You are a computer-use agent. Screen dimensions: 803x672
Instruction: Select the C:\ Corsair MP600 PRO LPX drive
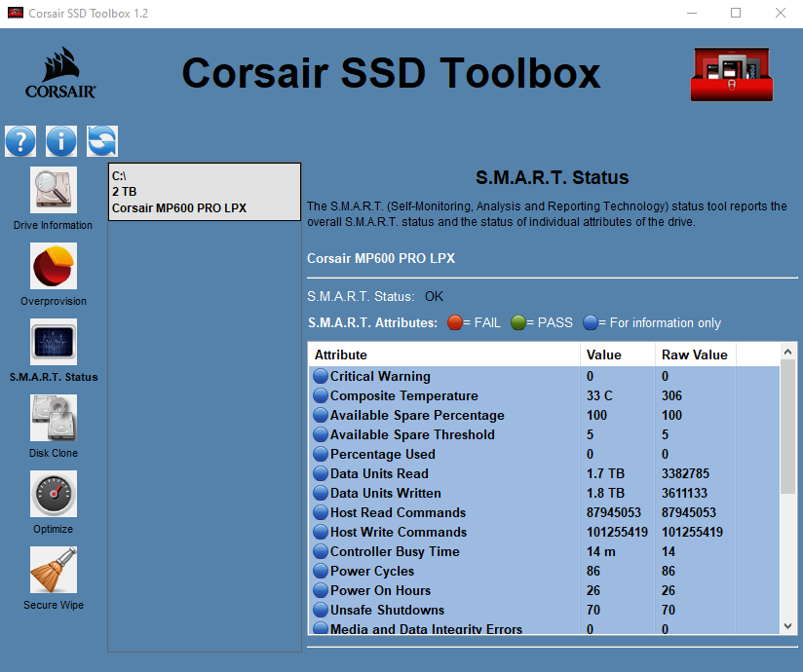click(x=204, y=192)
